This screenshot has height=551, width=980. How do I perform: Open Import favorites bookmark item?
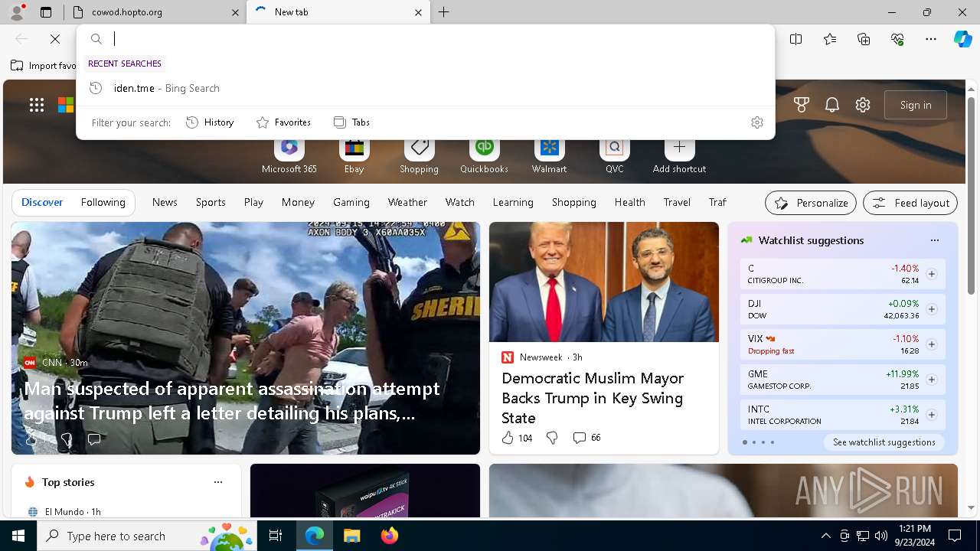tap(44, 66)
